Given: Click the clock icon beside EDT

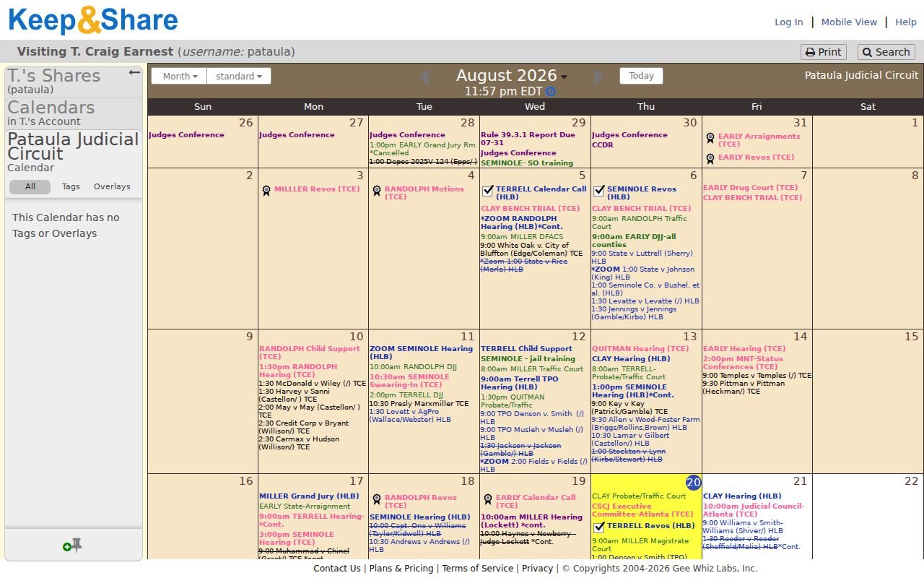Looking at the screenshot, I should [551, 92].
